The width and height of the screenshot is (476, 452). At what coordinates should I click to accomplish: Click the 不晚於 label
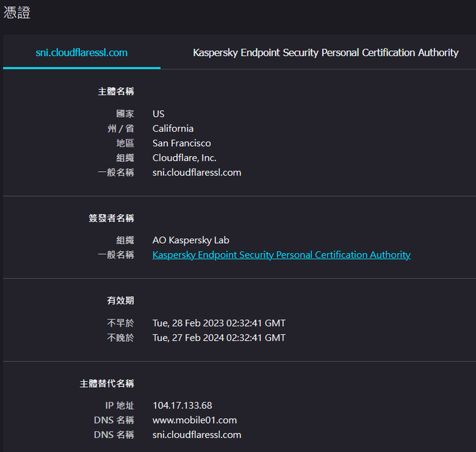point(120,338)
